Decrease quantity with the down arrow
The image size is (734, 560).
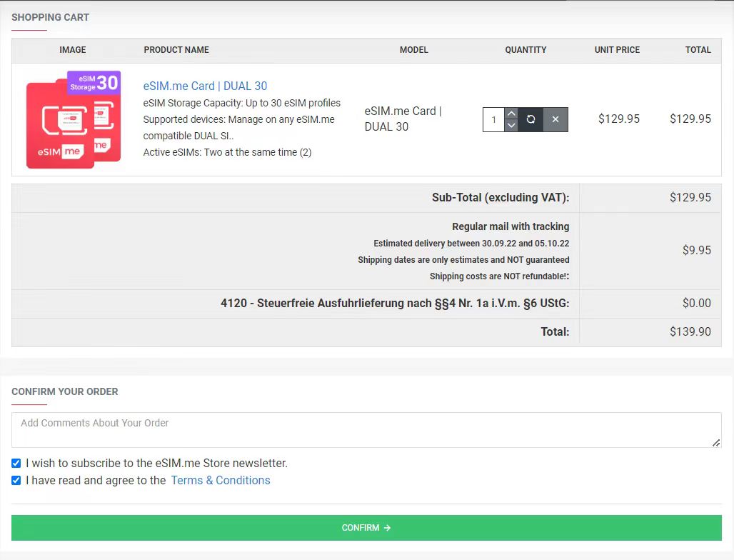pyautogui.click(x=511, y=126)
